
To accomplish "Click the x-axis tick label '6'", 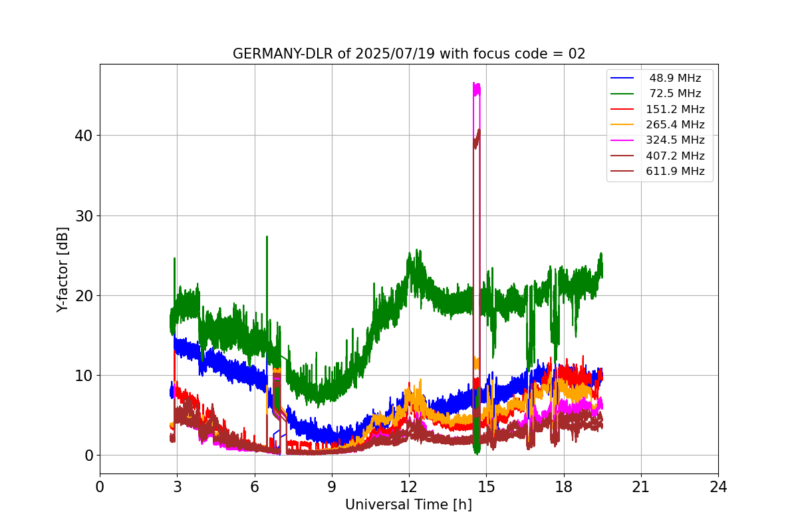I will [x=254, y=487].
